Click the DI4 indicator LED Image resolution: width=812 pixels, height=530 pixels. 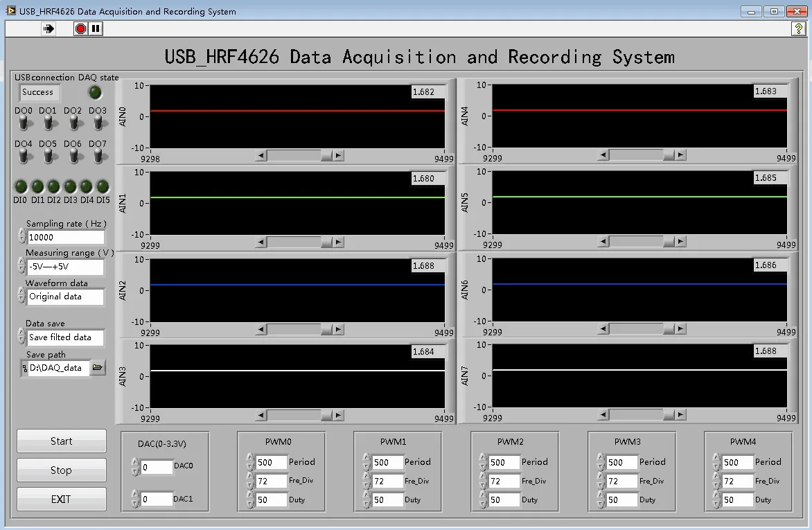point(87,186)
